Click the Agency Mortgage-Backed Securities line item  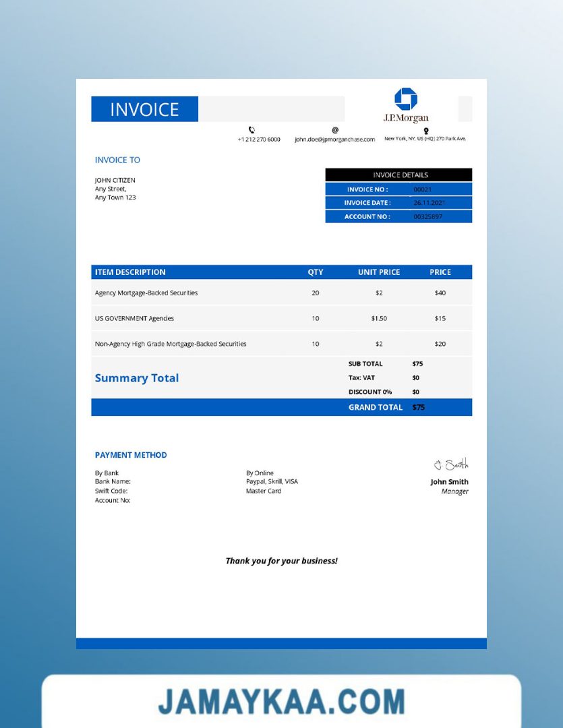click(x=146, y=293)
